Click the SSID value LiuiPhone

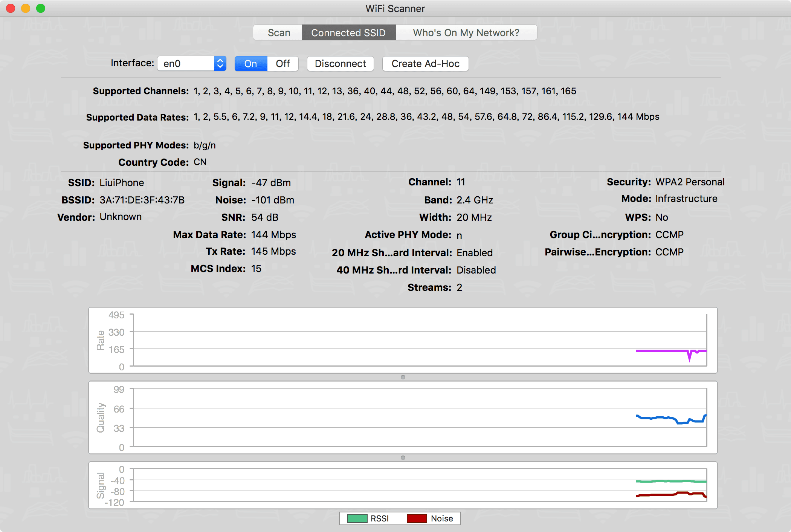pos(122,183)
